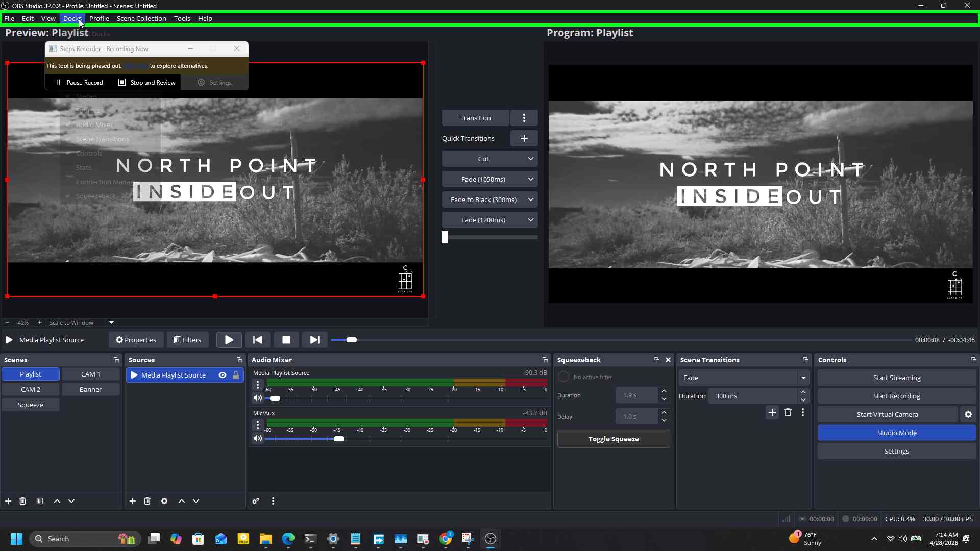The image size is (980, 551).
Task: Expand the Cut quick transition dropdown
Action: tap(531, 159)
